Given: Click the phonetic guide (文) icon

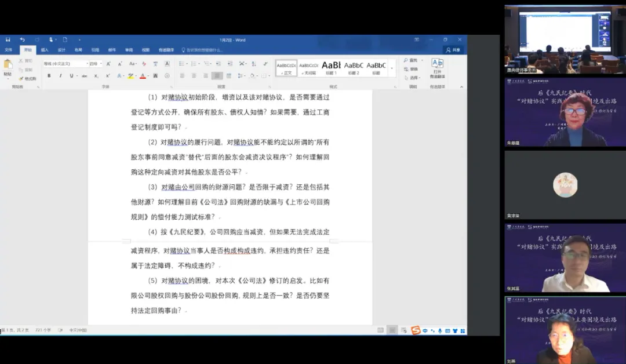Looking at the screenshot, I should pyautogui.click(x=155, y=63).
